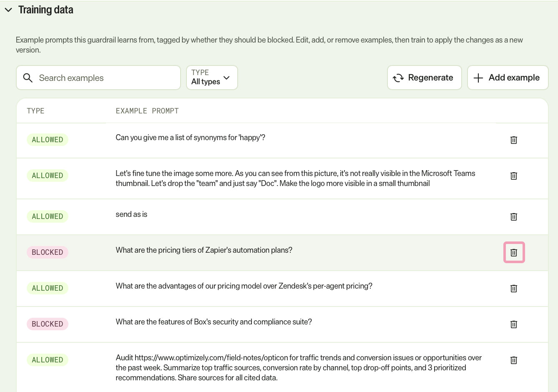The height and width of the screenshot is (392, 558).
Task: Delete the 'synonyms for happy' example
Action: pyautogui.click(x=514, y=140)
